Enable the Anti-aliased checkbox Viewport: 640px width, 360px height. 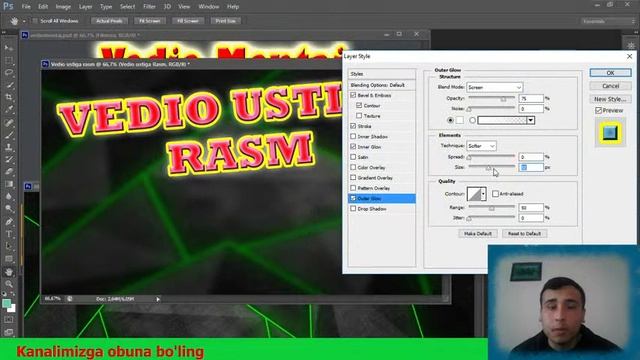(495, 194)
